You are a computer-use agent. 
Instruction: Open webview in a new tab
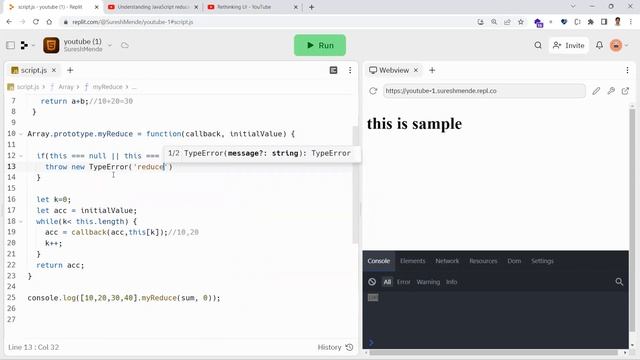point(625,91)
